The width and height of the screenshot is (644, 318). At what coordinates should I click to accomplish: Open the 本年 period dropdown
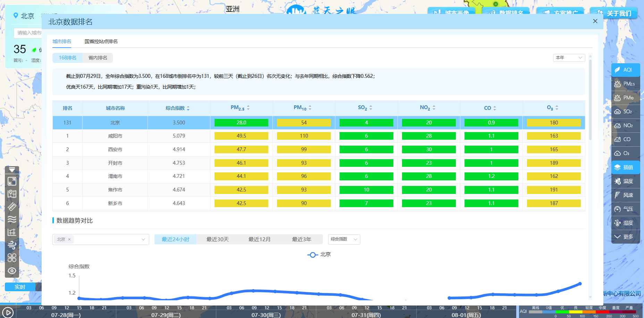[x=569, y=58]
